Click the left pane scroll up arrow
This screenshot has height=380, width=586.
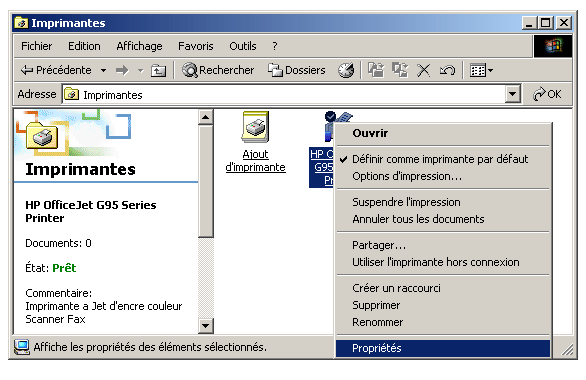(x=205, y=117)
